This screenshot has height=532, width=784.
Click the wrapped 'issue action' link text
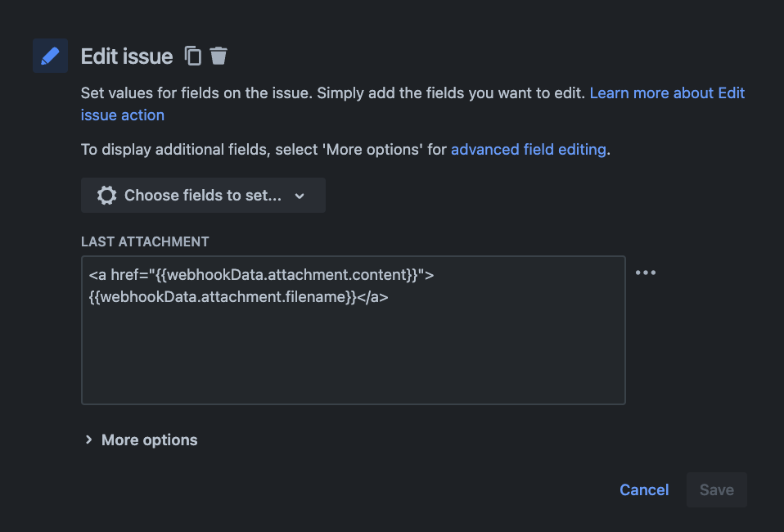pyautogui.click(x=123, y=115)
